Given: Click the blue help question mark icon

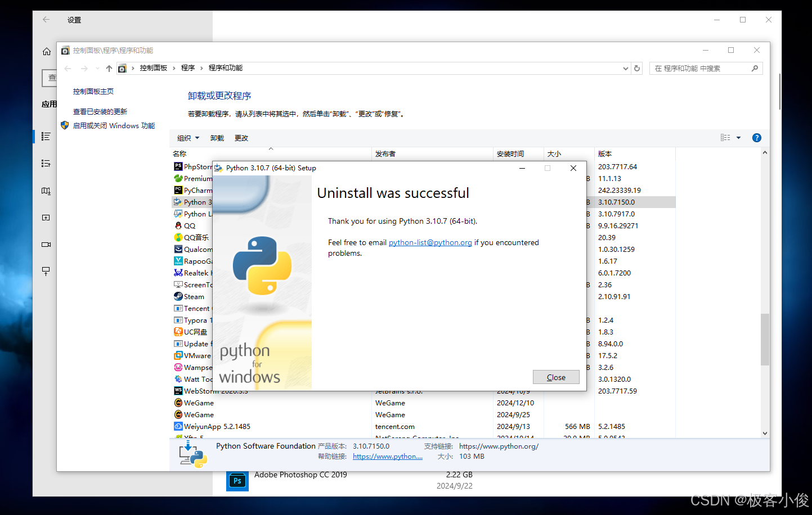Looking at the screenshot, I should click(x=757, y=138).
